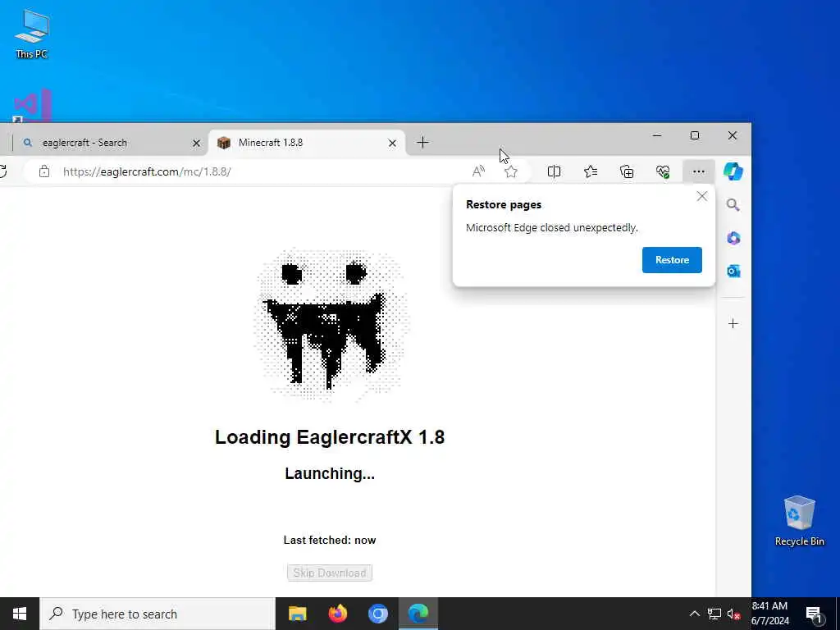Select the This PC desktop icon
This screenshot has height=630, width=840.
coord(32,33)
